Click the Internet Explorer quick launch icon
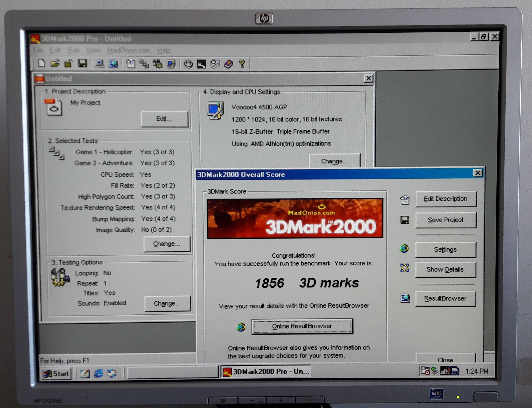Image resolution: width=532 pixels, height=408 pixels. (98, 373)
